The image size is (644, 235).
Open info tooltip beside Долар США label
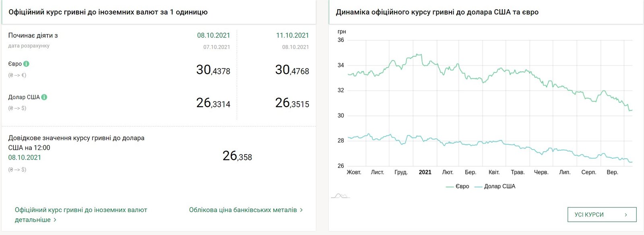tap(44, 96)
